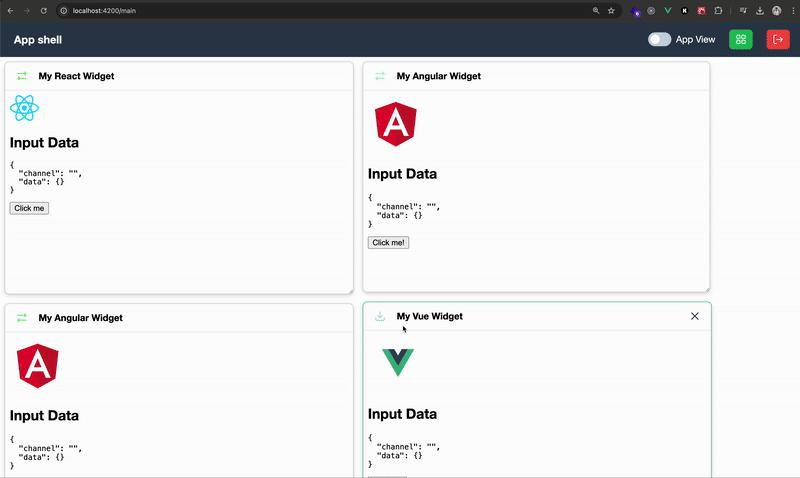The image size is (800, 478).
Task: Open the media control toolbar icon
Action: pos(743,11)
